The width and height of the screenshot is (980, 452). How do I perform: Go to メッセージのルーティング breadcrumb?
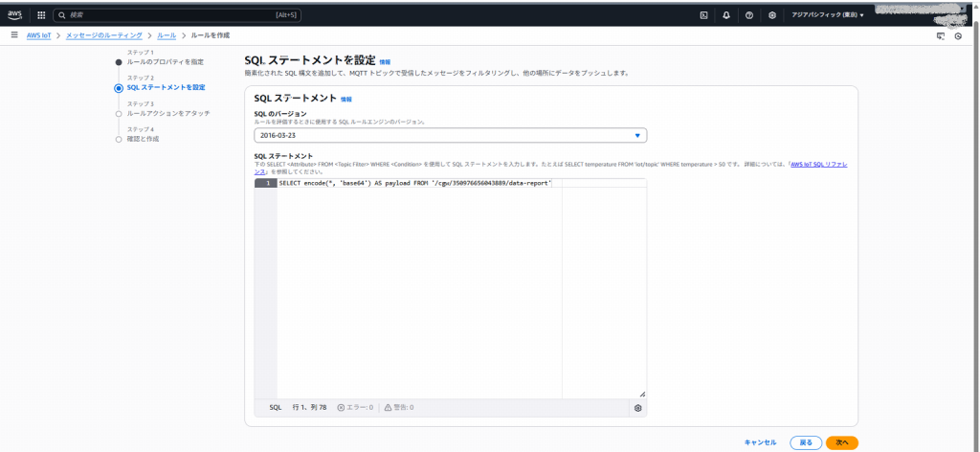[x=105, y=35]
